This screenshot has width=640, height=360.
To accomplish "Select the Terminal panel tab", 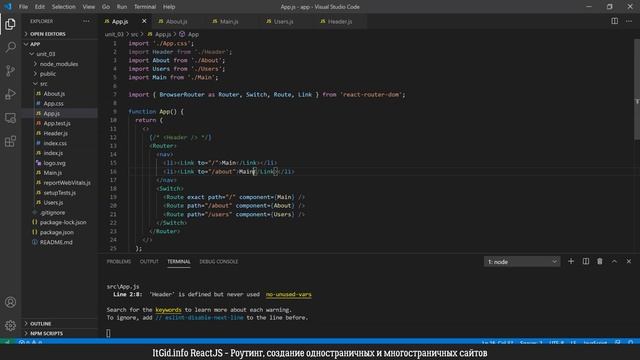I will [179, 262].
